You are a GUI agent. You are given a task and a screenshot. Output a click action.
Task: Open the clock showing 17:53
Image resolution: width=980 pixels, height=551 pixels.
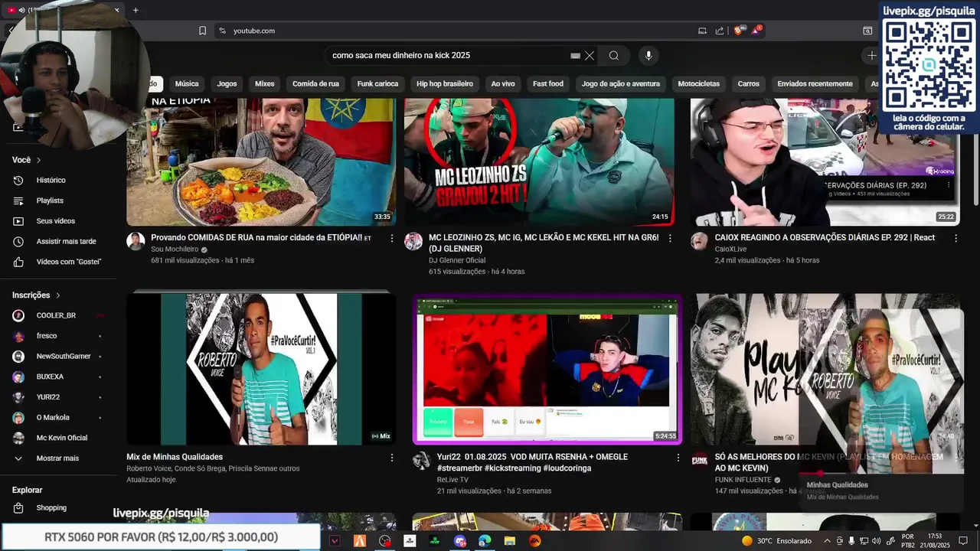click(x=934, y=540)
